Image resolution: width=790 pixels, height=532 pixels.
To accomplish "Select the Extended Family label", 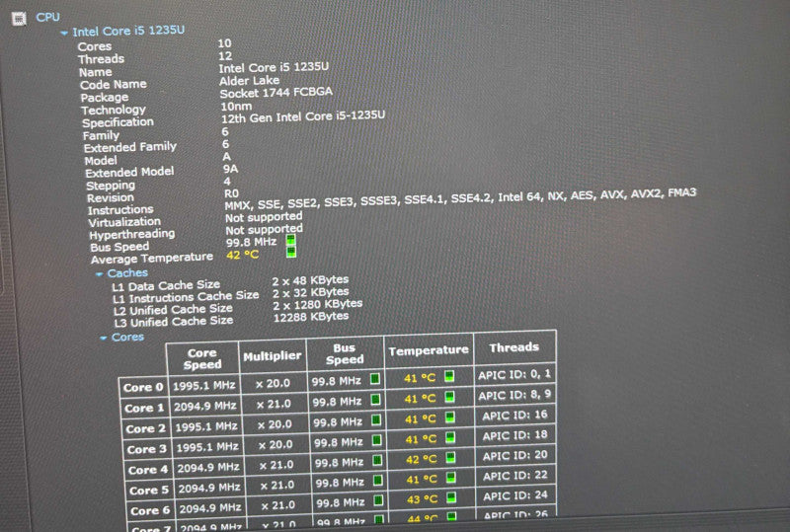I will coord(130,147).
